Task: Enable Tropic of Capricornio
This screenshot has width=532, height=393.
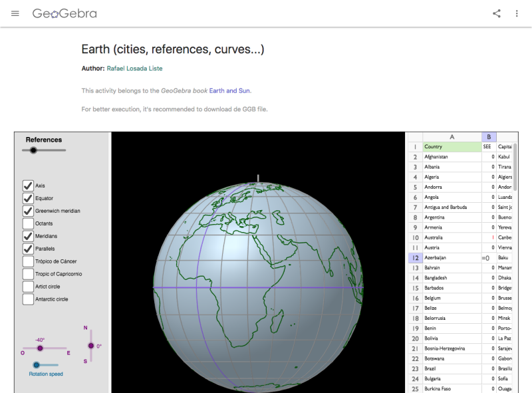Action: (x=27, y=274)
